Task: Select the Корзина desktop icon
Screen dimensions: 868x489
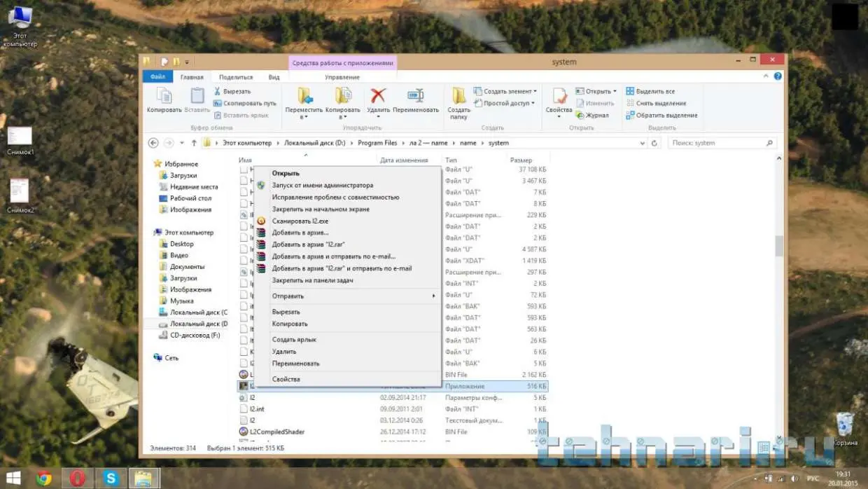Action: (845, 429)
